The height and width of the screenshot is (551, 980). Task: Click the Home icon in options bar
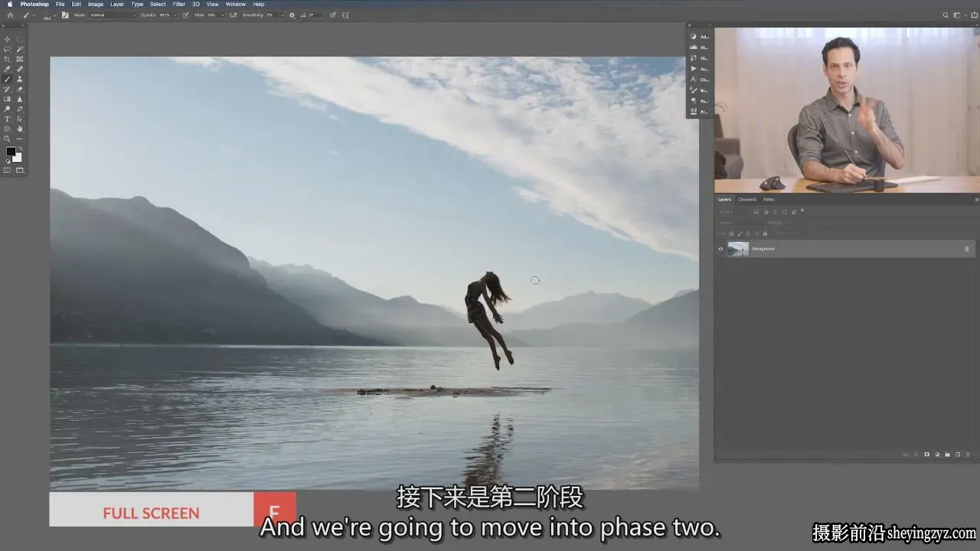[x=10, y=15]
